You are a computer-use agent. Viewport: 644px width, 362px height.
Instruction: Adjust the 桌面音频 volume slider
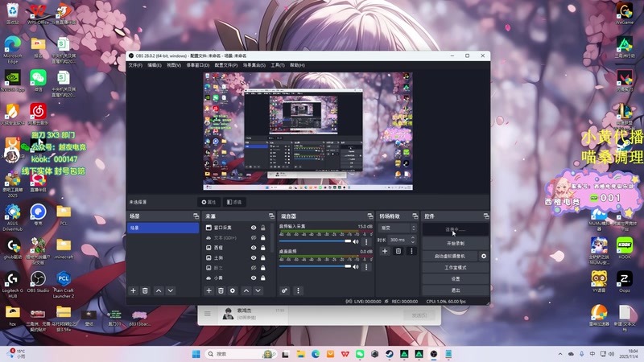[x=315, y=266]
